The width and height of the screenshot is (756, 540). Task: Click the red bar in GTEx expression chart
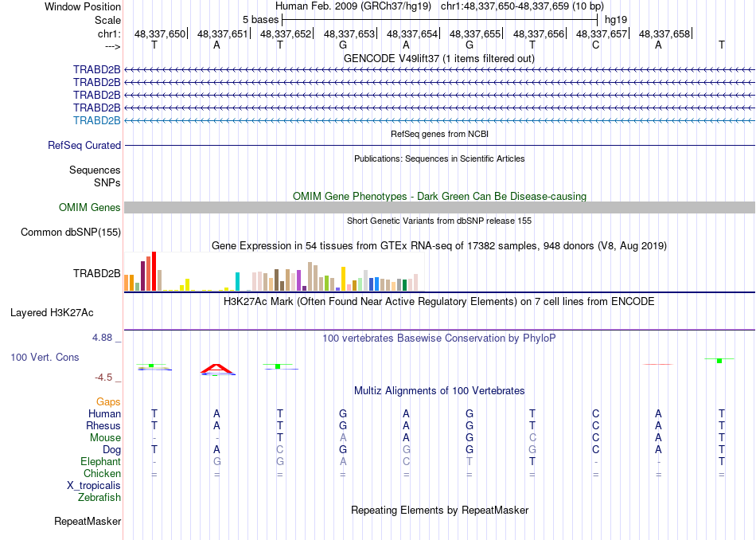[154, 272]
